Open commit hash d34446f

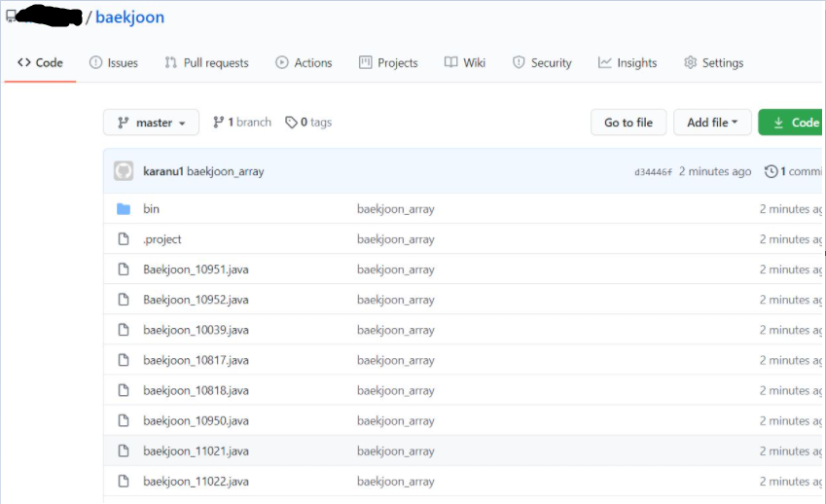click(653, 172)
